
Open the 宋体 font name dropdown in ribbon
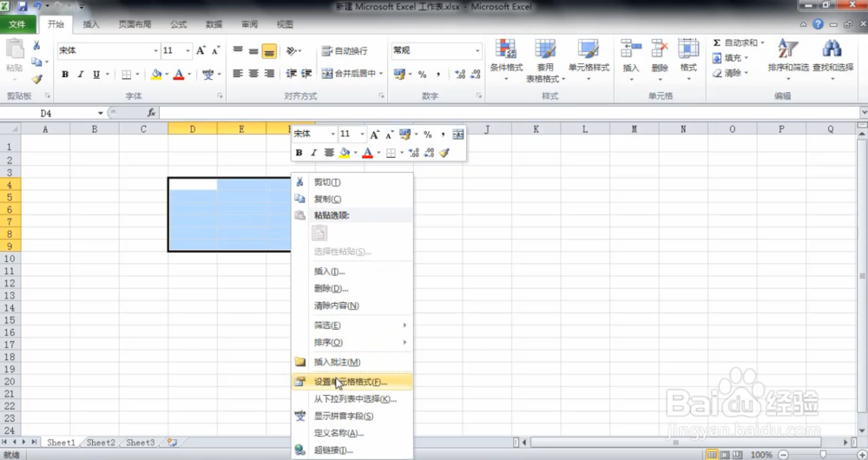[155, 51]
